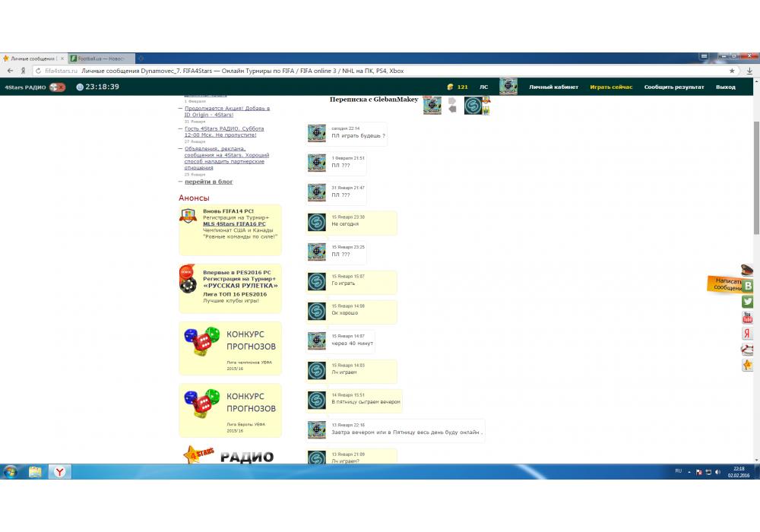The height and width of the screenshot is (532, 760).
Task: Open the VKontakte side icon
Action: pos(748,286)
